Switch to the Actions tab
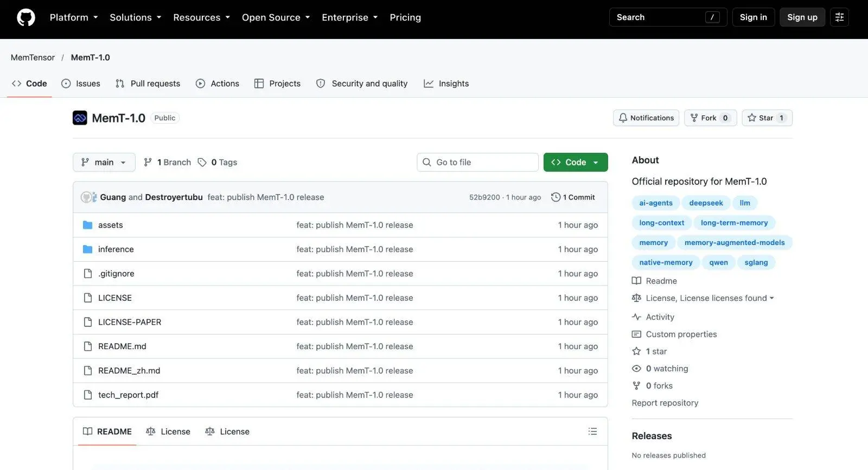Screen dimensions: 868x470 click(x=218, y=83)
